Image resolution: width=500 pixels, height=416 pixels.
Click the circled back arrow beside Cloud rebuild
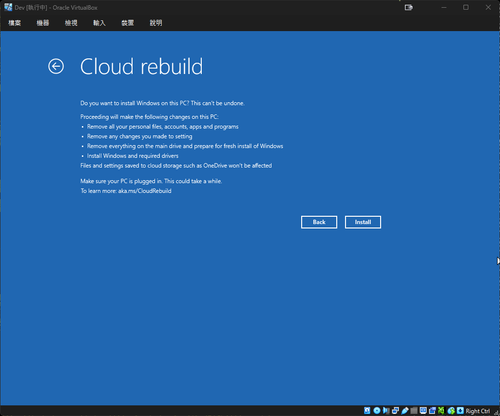pos(56,66)
